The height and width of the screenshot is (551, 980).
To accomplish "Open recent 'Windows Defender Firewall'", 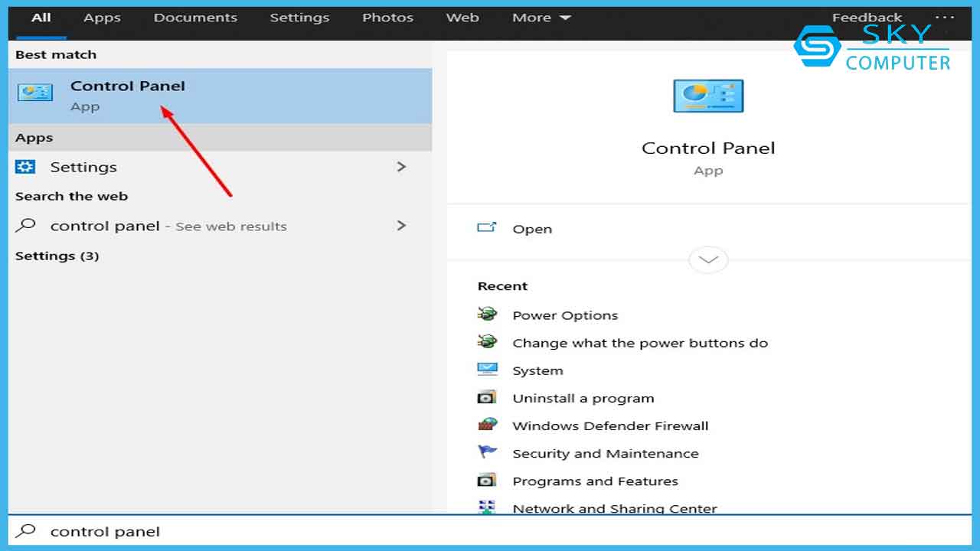I will (x=610, y=425).
